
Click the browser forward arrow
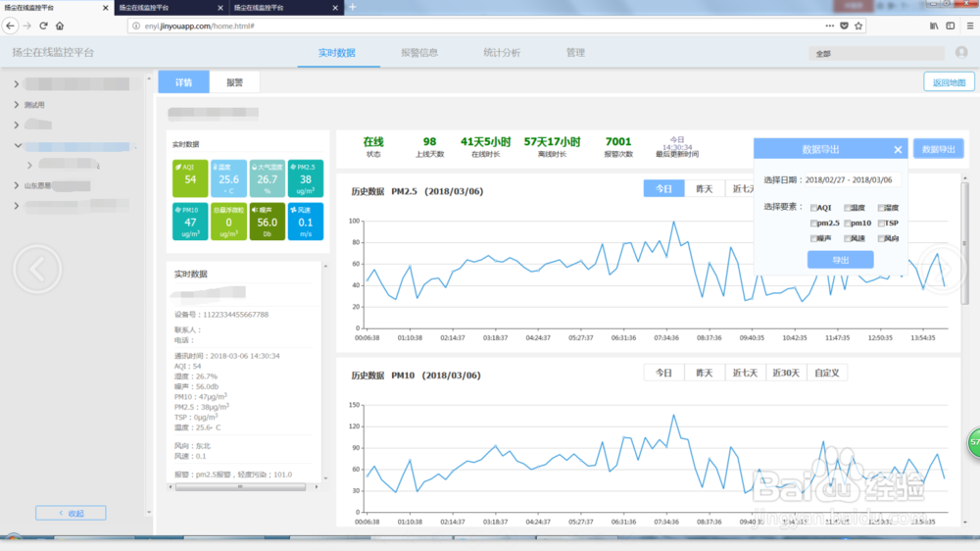pyautogui.click(x=26, y=25)
